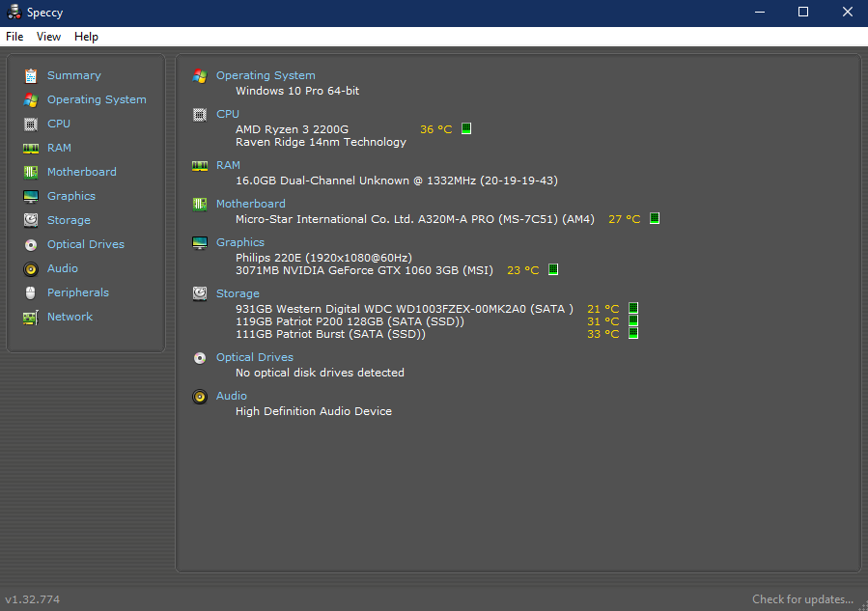
Task: Click the Graphics monitor icon in sidebar
Action: [30, 196]
